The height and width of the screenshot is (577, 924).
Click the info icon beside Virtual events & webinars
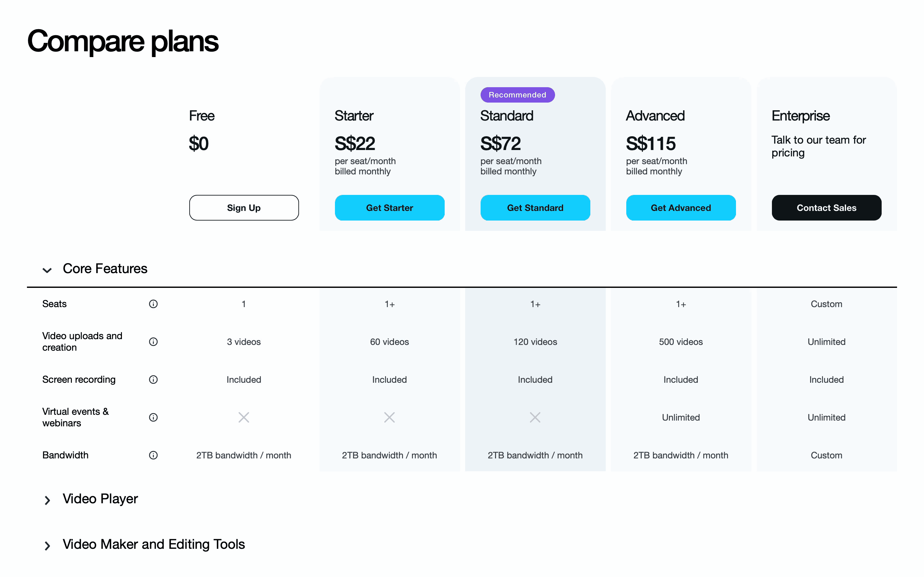pyautogui.click(x=153, y=417)
